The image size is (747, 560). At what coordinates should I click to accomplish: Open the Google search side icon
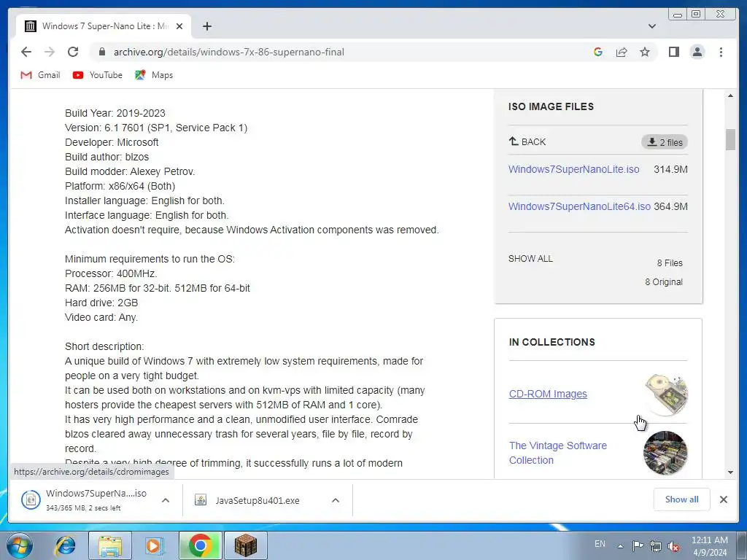[598, 52]
